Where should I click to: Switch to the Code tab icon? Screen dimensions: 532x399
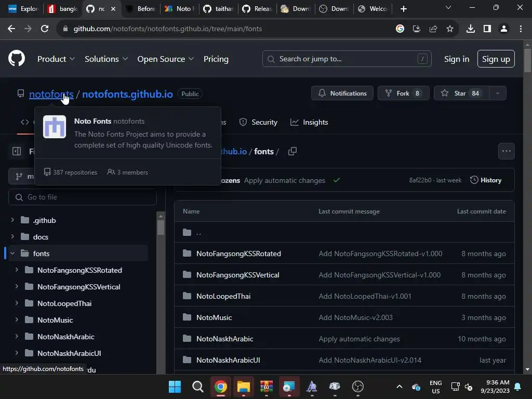point(25,122)
